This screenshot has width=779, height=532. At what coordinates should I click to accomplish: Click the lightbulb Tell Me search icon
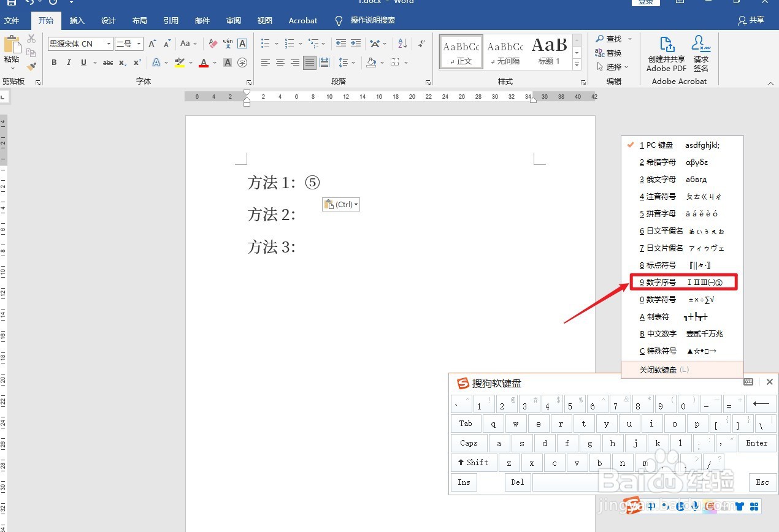point(339,20)
